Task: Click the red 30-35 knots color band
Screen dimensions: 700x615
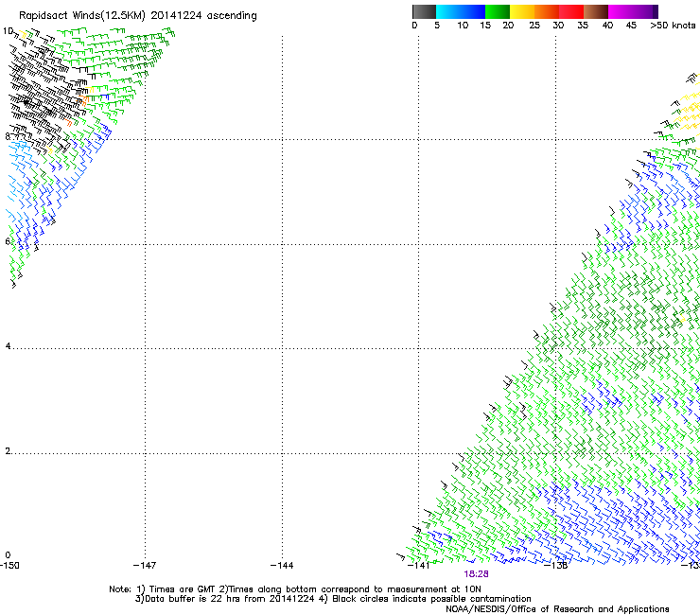Action: [x=571, y=11]
